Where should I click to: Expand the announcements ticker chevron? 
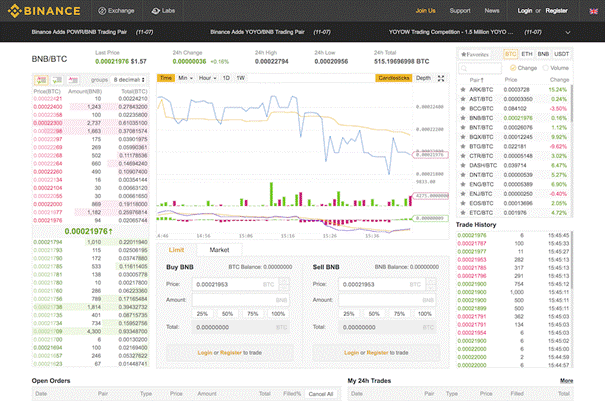[x=568, y=32]
